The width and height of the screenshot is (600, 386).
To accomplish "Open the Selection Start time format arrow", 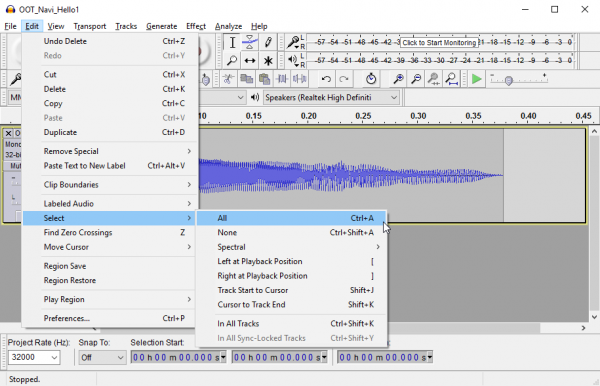I will click(x=223, y=357).
